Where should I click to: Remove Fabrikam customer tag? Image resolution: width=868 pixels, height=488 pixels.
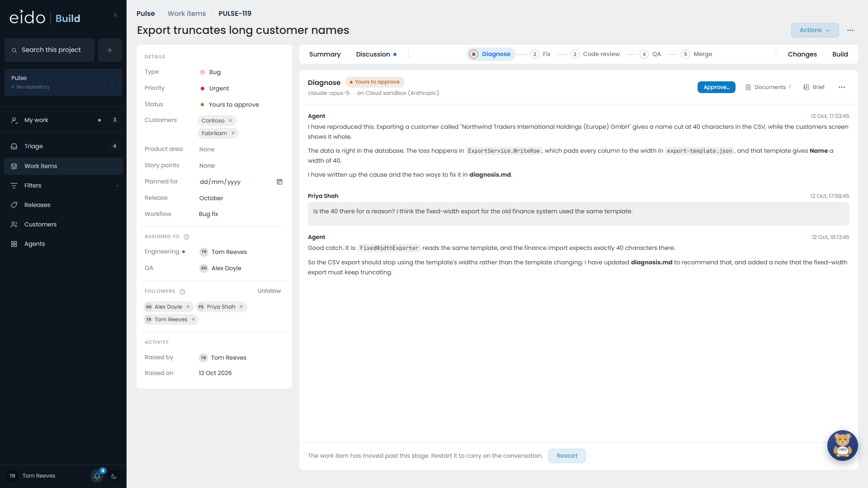[233, 133]
